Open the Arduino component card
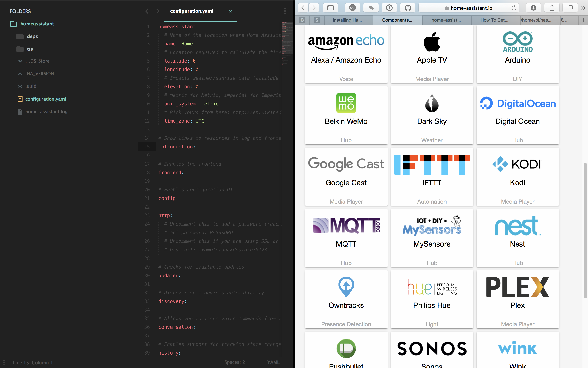The height and width of the screenshot is (368, 588). 518,54
